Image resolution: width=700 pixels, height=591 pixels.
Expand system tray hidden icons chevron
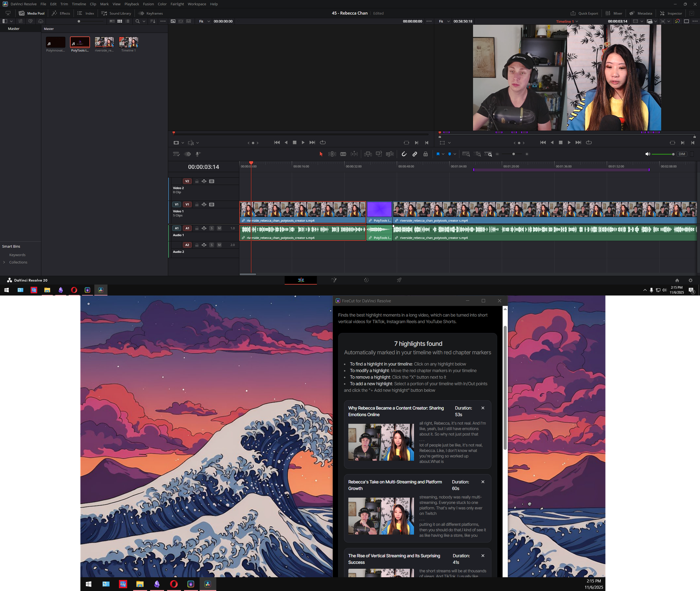(x=645, y=290)
